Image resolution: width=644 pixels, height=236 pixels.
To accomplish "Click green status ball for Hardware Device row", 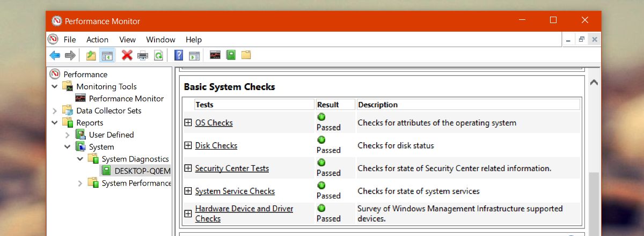I will pos(321,208).
